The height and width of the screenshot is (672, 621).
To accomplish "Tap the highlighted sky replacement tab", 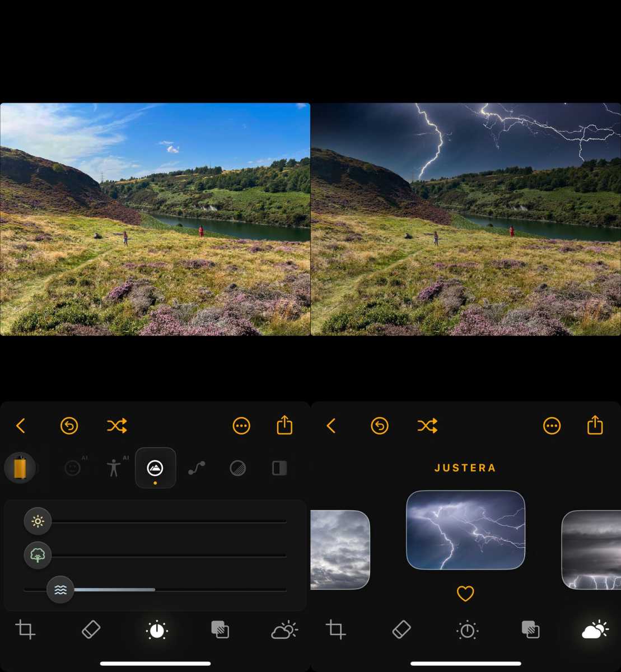I will [595, 630].
